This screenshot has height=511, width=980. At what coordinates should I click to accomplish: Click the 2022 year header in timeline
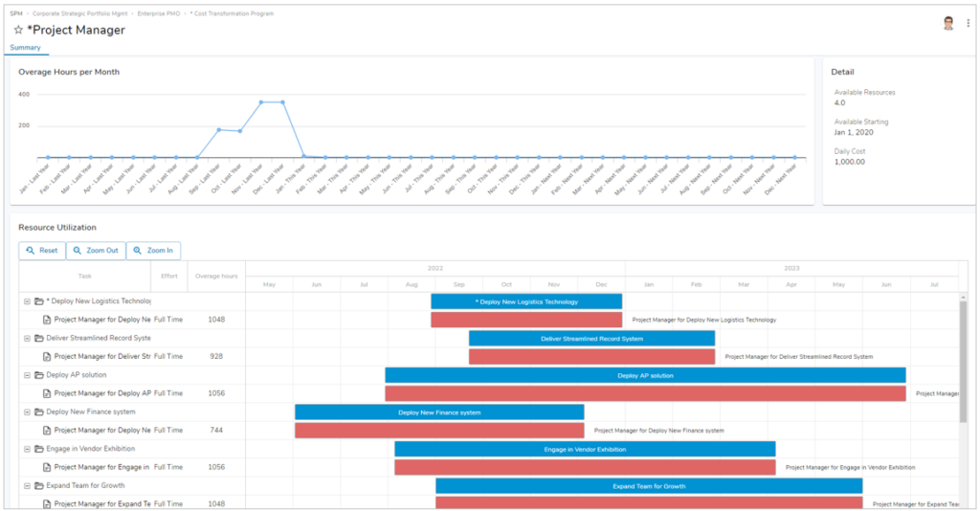(x=435, y=268)
